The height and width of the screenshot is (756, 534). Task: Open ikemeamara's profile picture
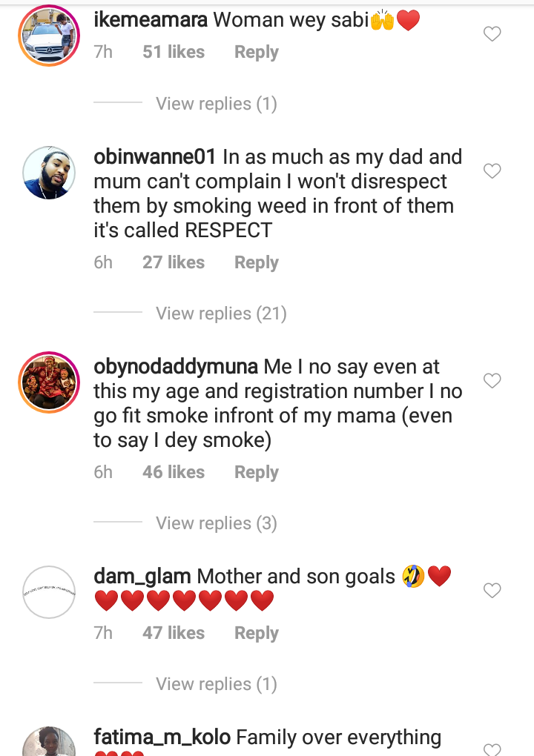coord(49,34)
